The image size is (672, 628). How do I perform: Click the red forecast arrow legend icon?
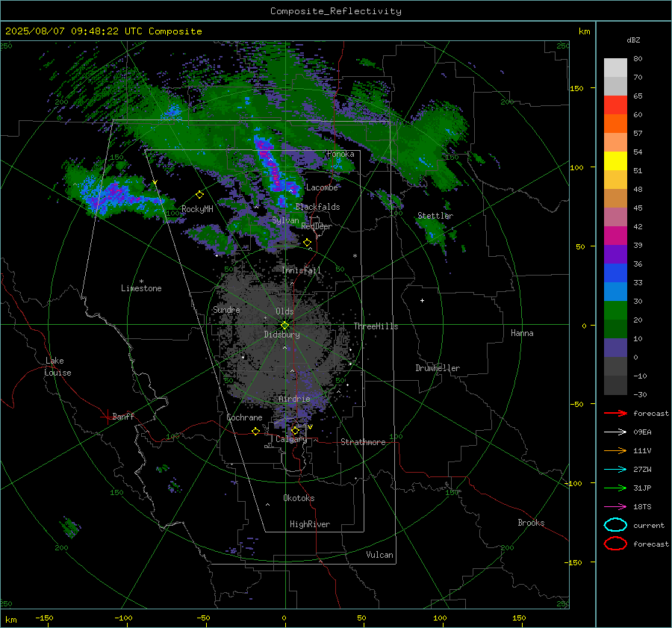615,413
